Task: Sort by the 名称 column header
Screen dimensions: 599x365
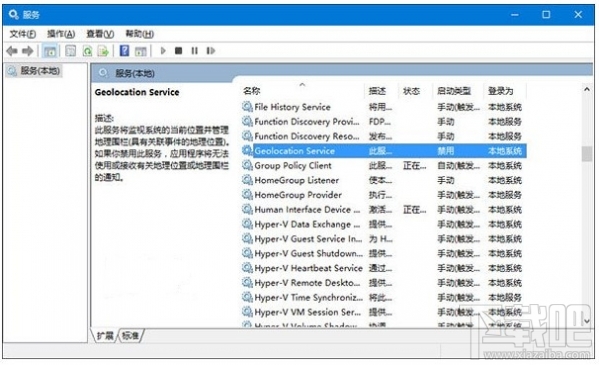Action: (251, 91)
